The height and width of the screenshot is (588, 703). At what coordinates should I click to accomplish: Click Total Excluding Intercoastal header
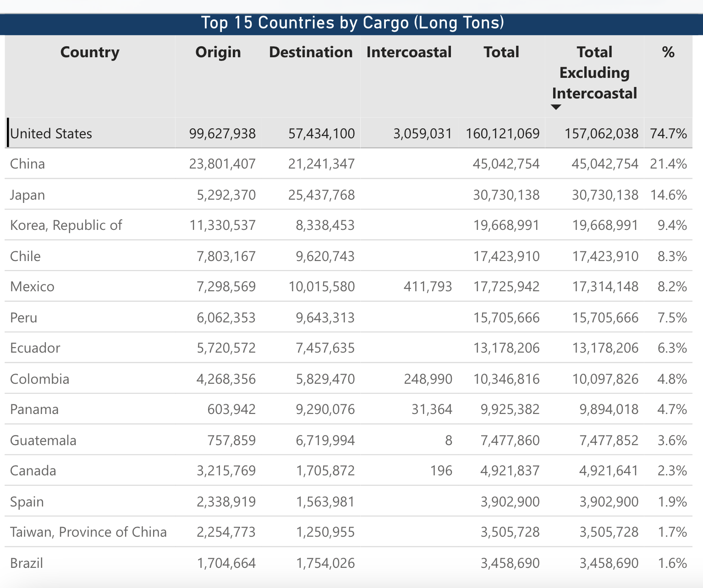[x=594, y=73]
